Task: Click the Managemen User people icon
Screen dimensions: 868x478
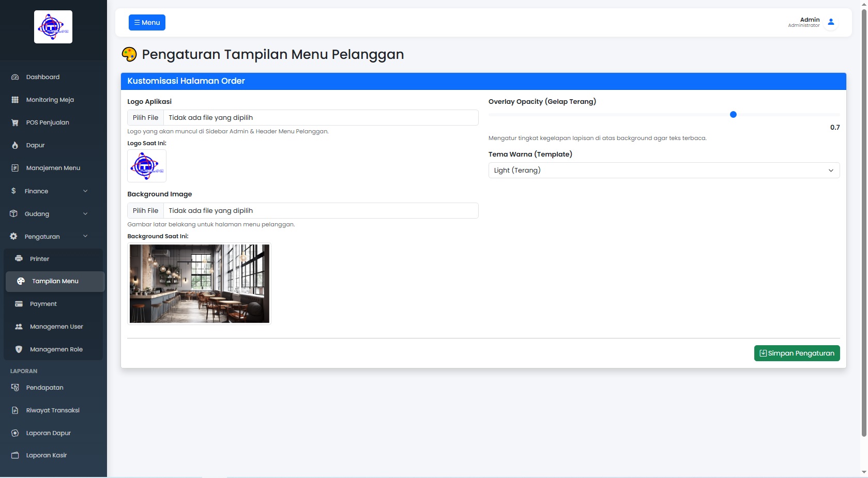Action: click(x=19, y=327)
